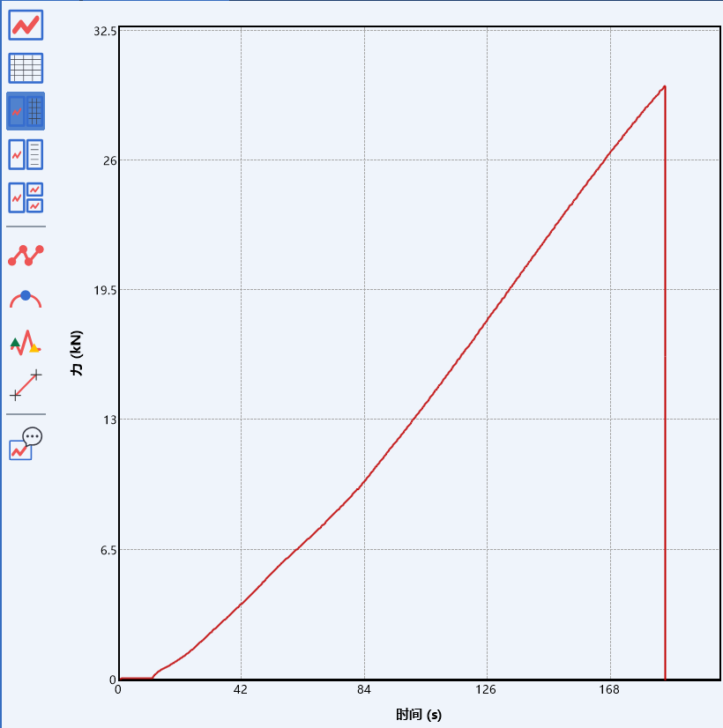This screenshot has height=728, width=723.
Task: Click the 168 X-axis tick value
Action: [x=609, y=689]
